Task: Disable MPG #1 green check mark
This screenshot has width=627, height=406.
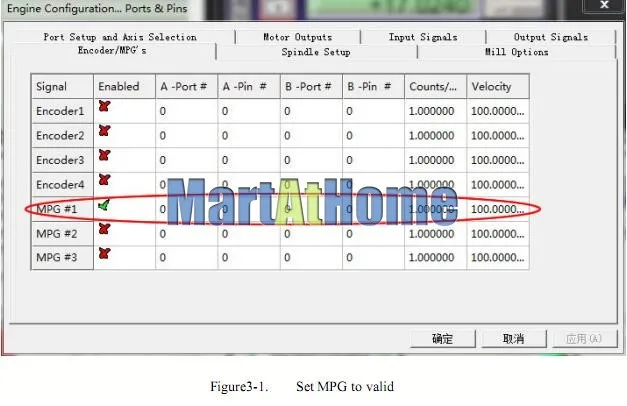Action: tap(104, 205)
